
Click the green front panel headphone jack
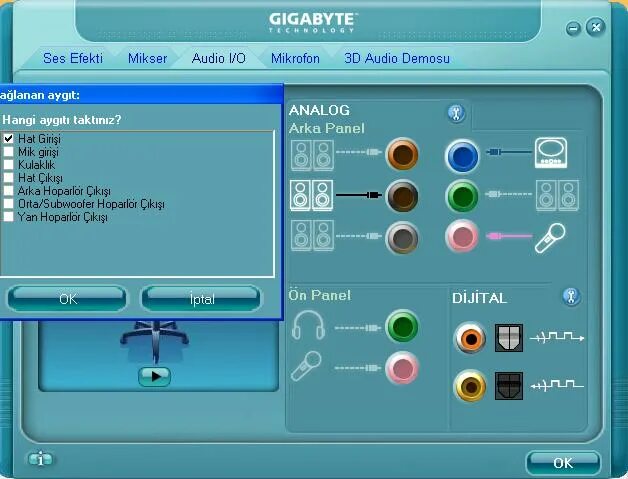click(x=403, y=326)
